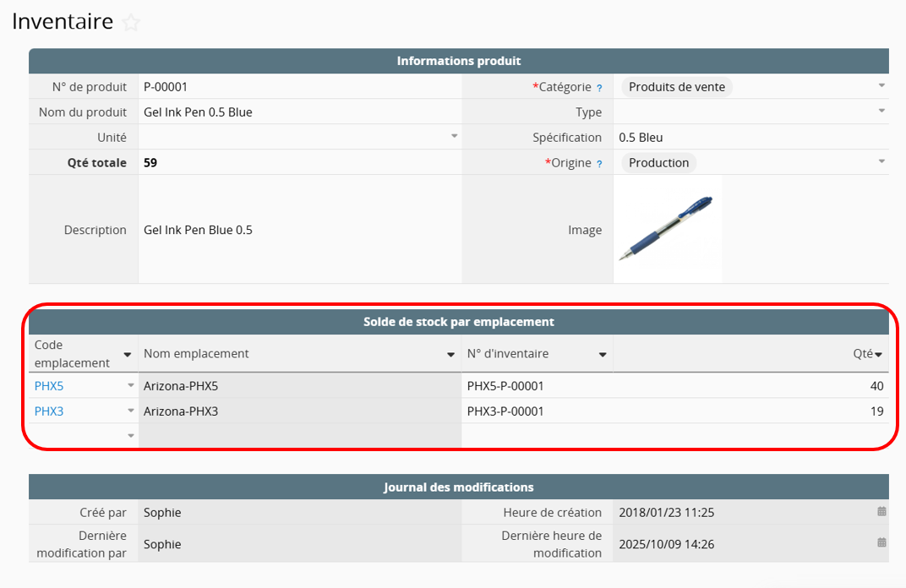
Task: Open Qté column sort arrow
Action: pos(878,355)
